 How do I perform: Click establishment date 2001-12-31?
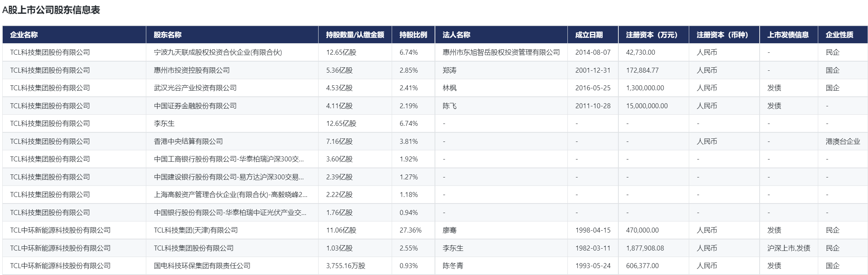point(593,70)
